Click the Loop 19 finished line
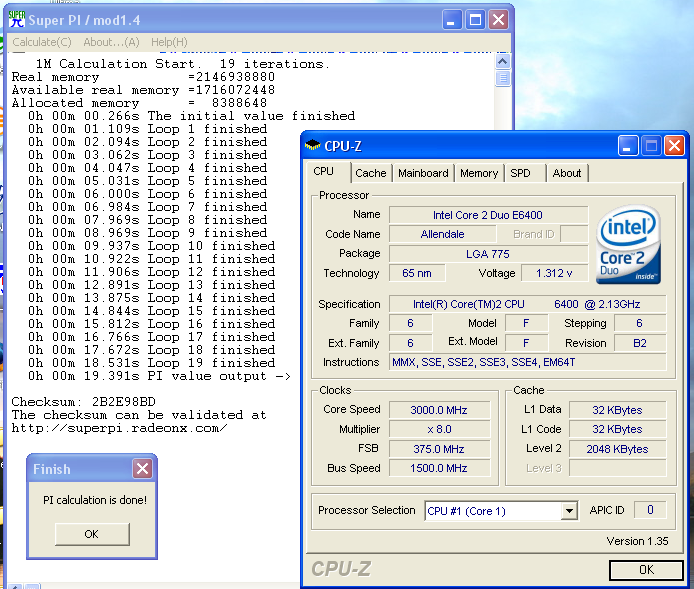The image size is (694, 589). pyautogui.click(x=151, y=363)
